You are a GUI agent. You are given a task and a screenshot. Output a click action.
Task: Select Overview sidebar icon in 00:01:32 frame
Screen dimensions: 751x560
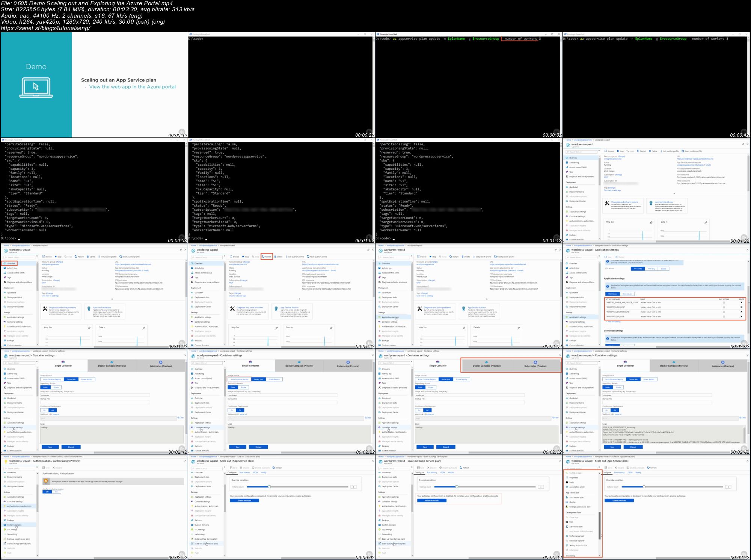[x=5, y=263]
